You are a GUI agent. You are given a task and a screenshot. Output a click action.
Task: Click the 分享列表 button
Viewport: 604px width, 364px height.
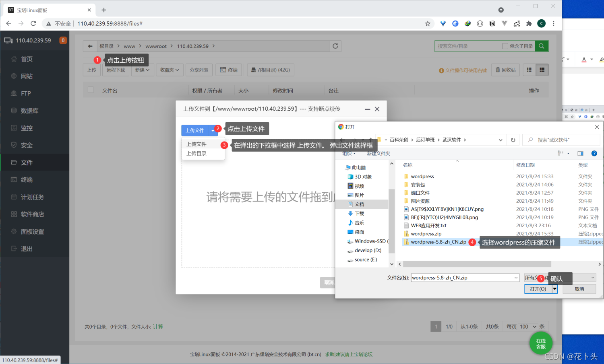coord(199,70)
